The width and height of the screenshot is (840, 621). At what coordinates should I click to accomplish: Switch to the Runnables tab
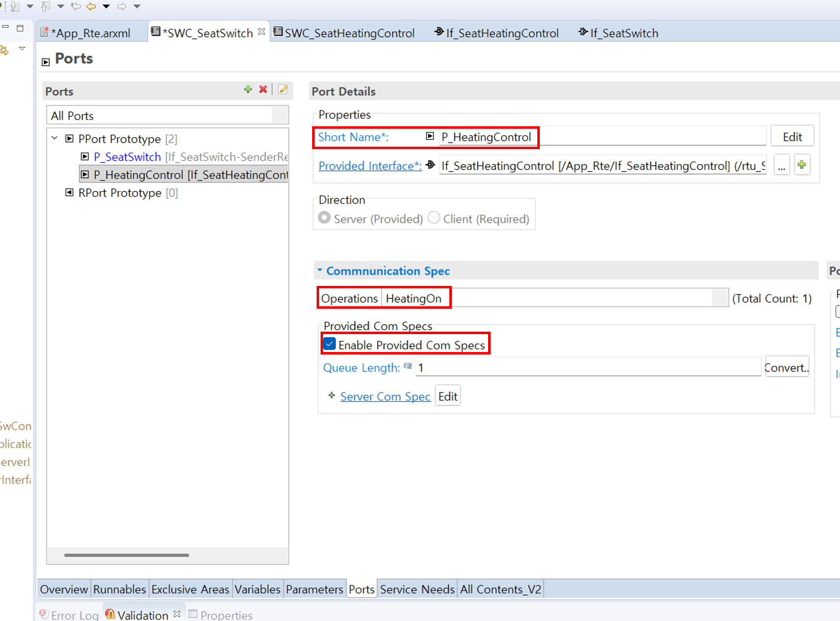pos(119,589)
